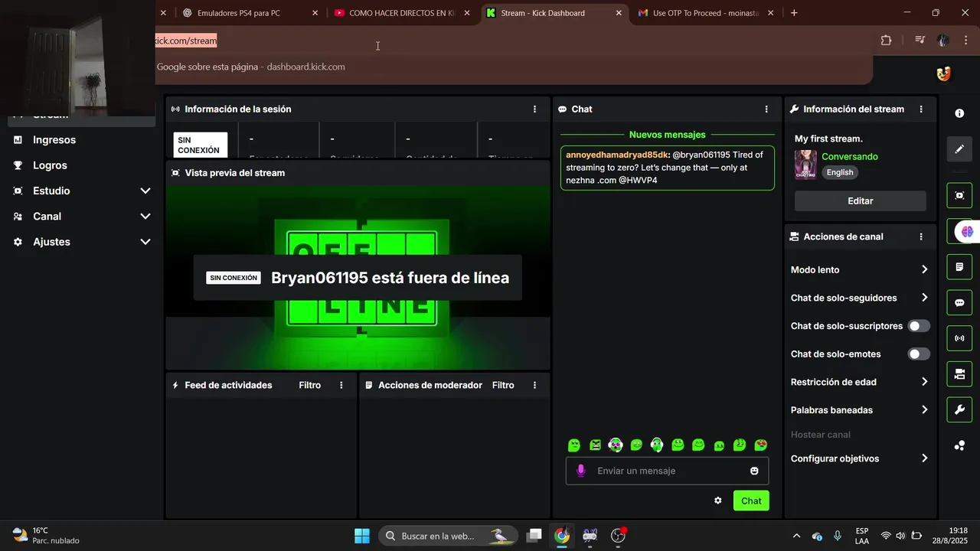The height and width of the screenshot is (551, 980).
Task: Open chat settings gear icon
Action: pyautogui.click(x=718, y=500)
